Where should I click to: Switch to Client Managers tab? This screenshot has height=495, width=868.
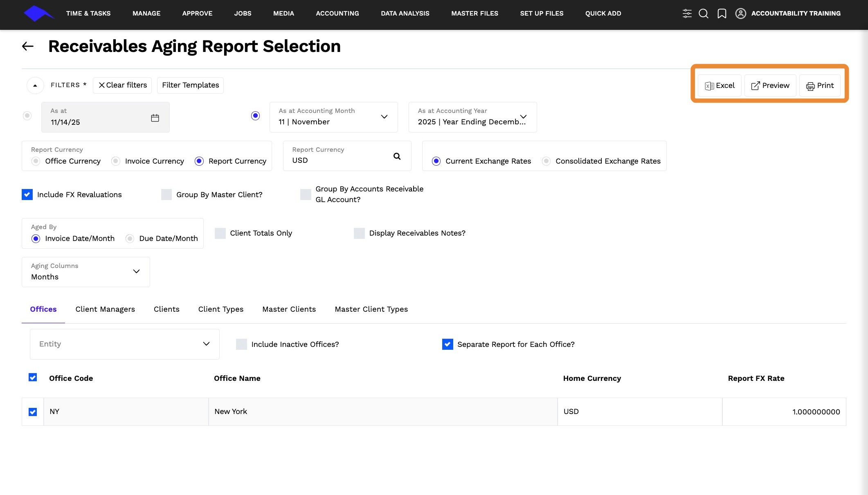tap(105, 309)
